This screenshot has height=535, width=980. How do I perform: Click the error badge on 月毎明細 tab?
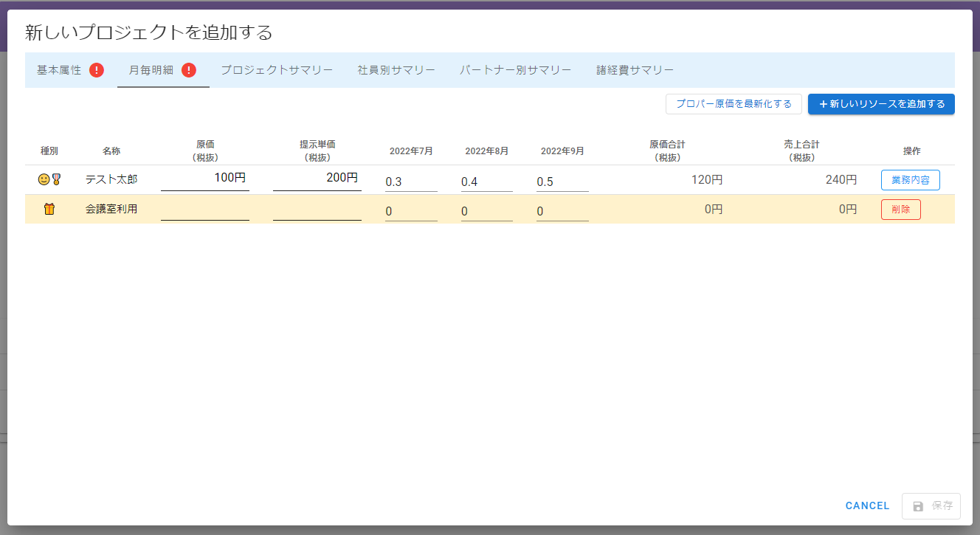coord(189,70)
